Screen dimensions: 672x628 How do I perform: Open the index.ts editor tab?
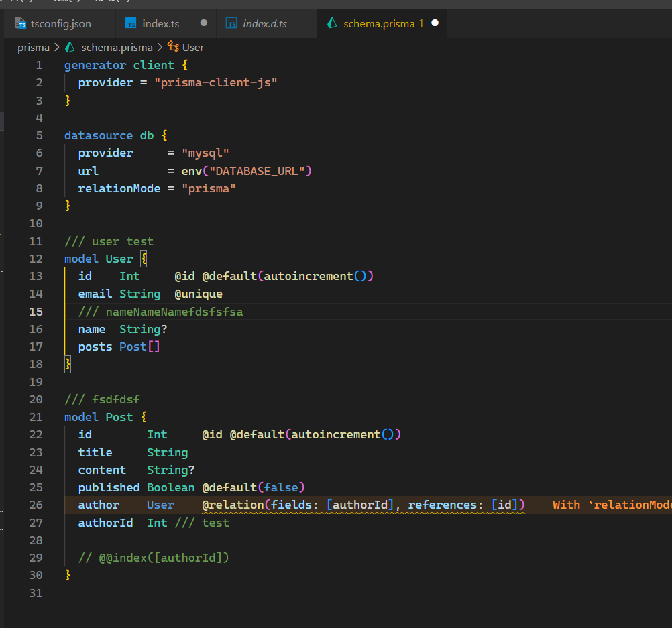(161, 23)
